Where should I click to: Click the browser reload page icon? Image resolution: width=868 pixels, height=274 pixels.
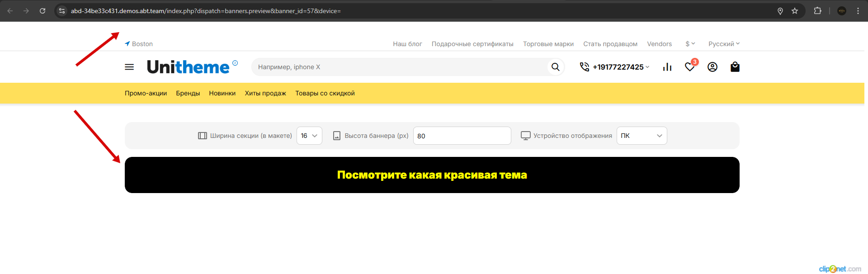pyautogui.click(x=42, y=11)
